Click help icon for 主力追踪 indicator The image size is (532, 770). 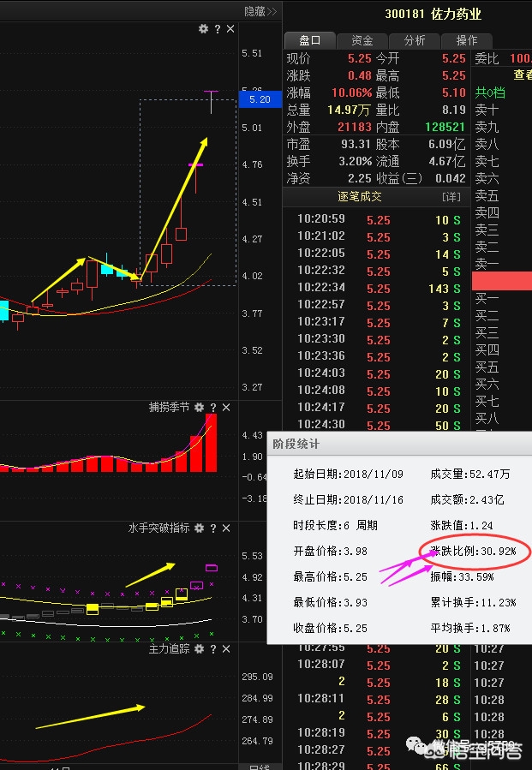pos(213,649)
